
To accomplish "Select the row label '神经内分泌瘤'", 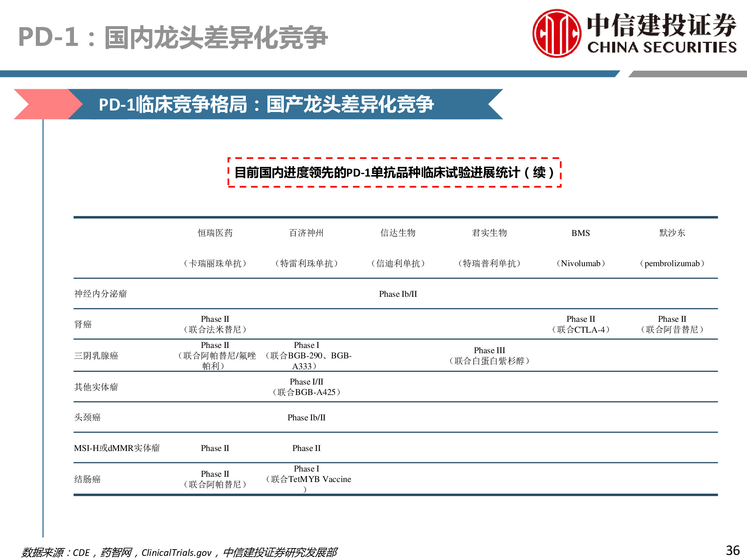I will coord(100,294).
